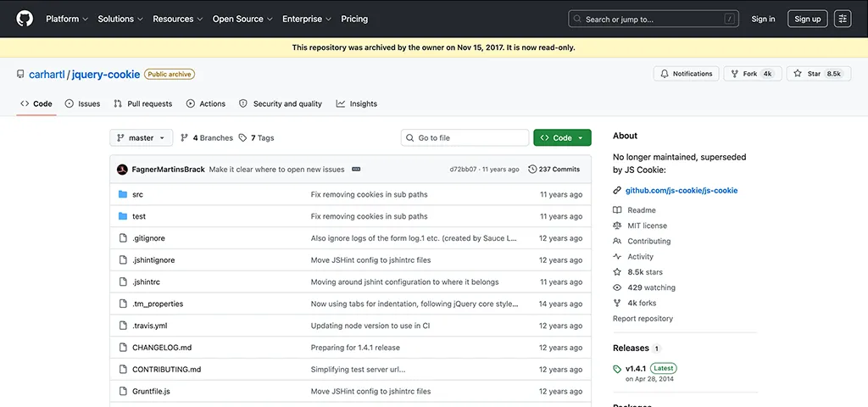Screen dimensions: 868x407
Task: Open 'Updating node version to use in CI' commit
Action: [x=370, y=326]
